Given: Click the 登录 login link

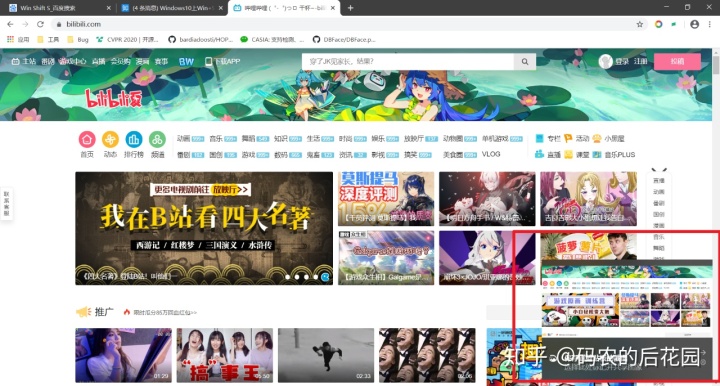Looking at the screenshot, I should coord(622,62).
